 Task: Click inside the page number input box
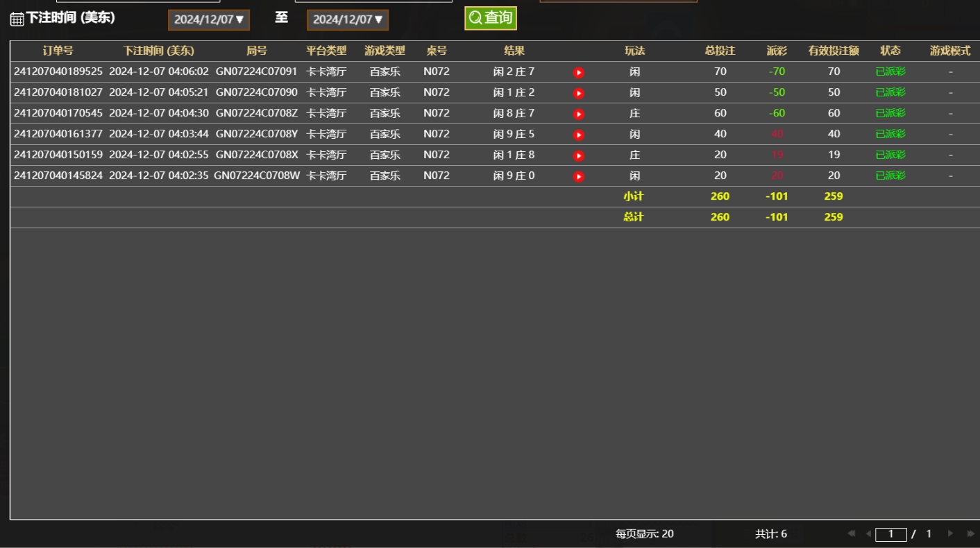[x=890, y=533]
